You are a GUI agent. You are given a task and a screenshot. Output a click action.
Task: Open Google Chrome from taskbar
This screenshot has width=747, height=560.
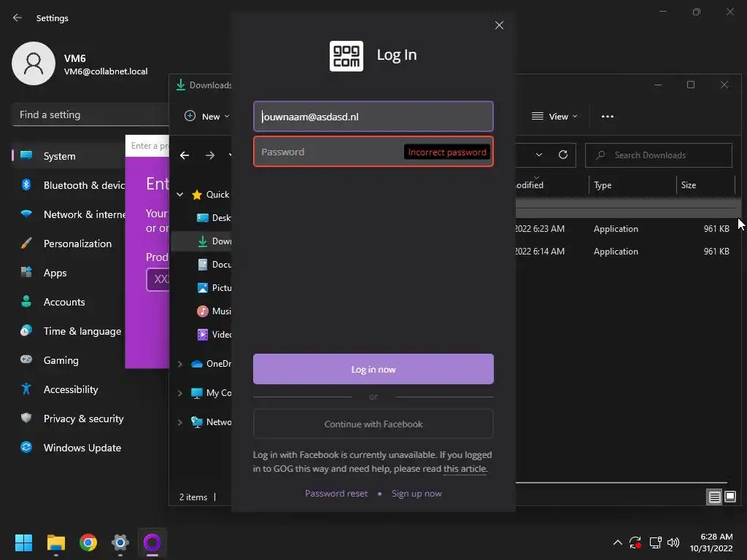88,542
